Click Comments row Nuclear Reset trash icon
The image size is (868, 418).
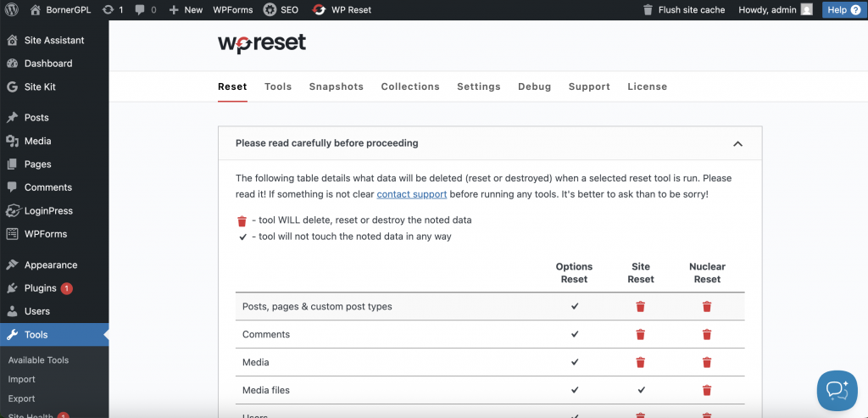tap(707, 334)
